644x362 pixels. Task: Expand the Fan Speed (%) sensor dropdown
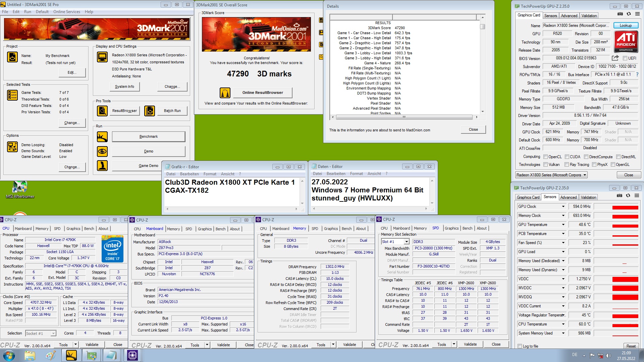click(563, 243)
